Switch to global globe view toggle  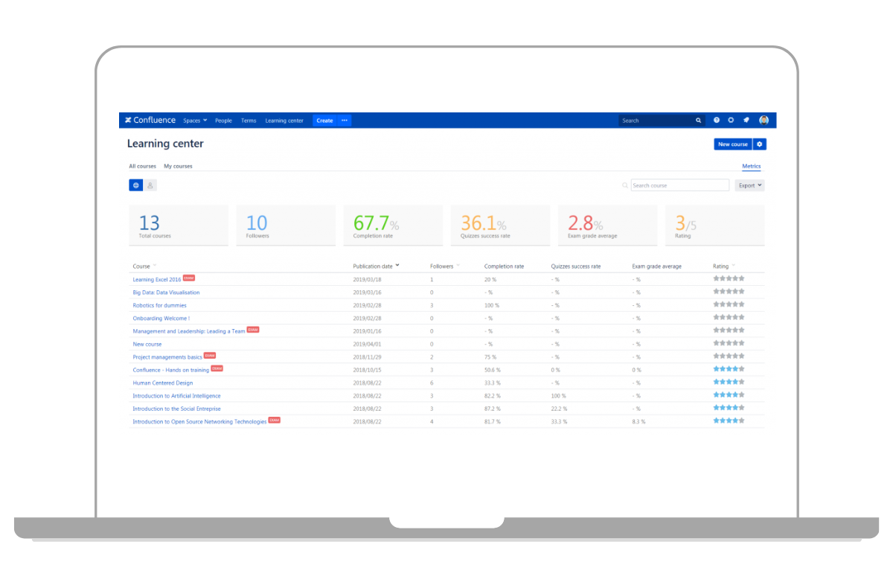(135, 185)
